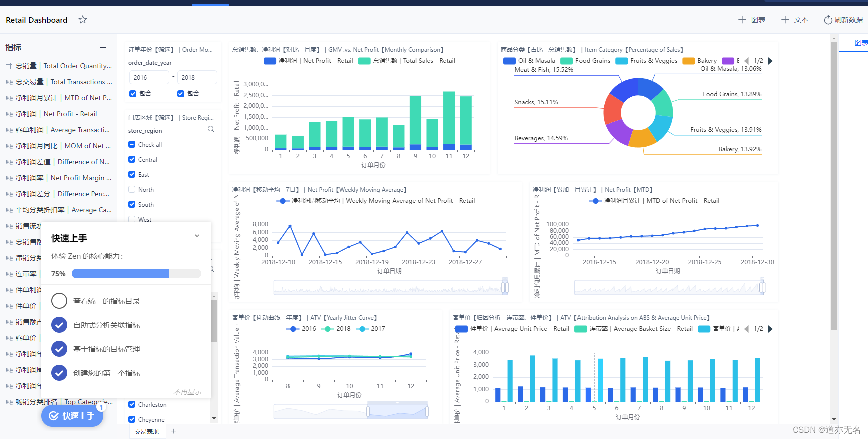Select metric 畅销分类排名 | Top Category
Image resolution: width=868 pixels, height=439 pixels.
59,402
